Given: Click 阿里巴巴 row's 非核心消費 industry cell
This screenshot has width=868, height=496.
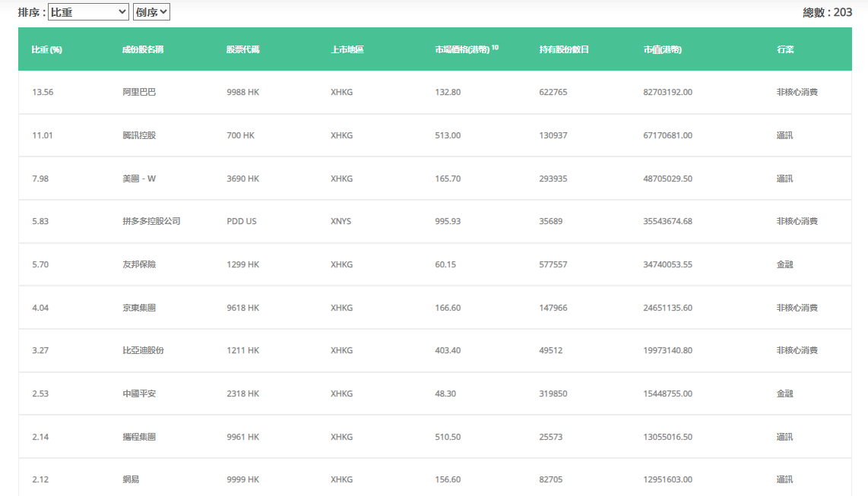Looking at the screenshot, I should [797, 93].
